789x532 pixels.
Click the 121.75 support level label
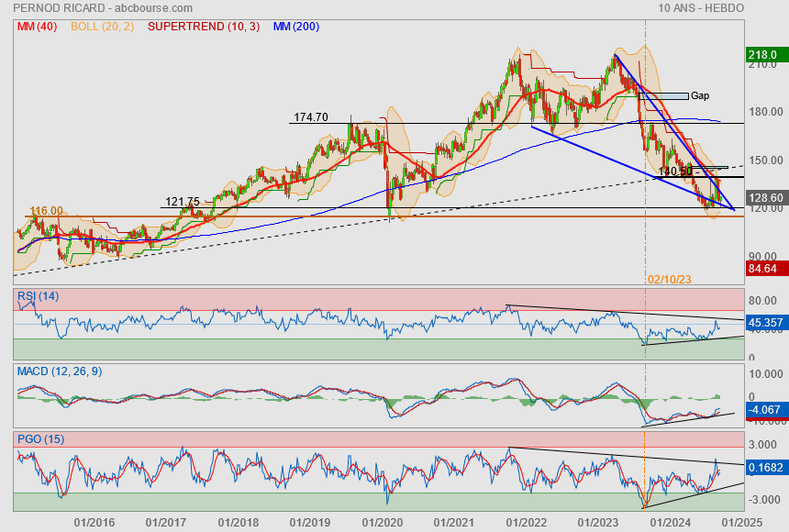[x=183, y=202]
